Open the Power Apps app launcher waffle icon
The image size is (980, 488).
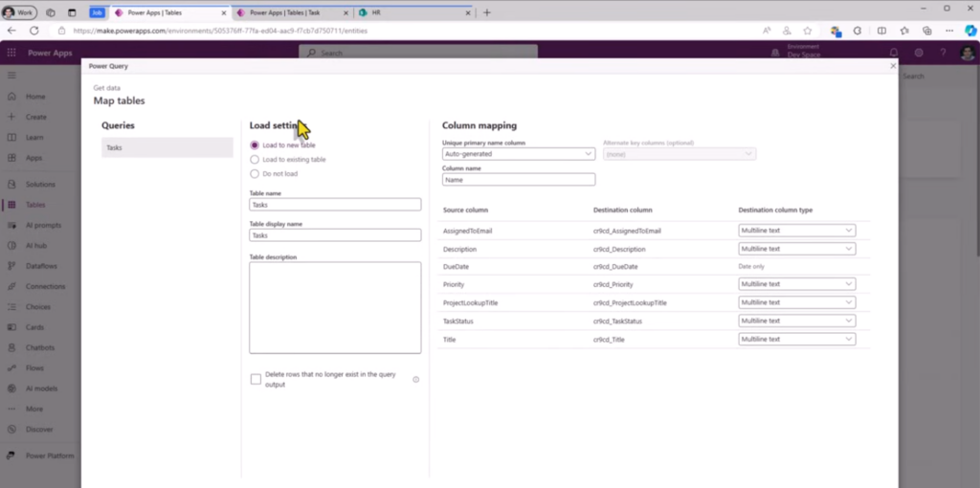pyautogui.click(x=11, y=54)
